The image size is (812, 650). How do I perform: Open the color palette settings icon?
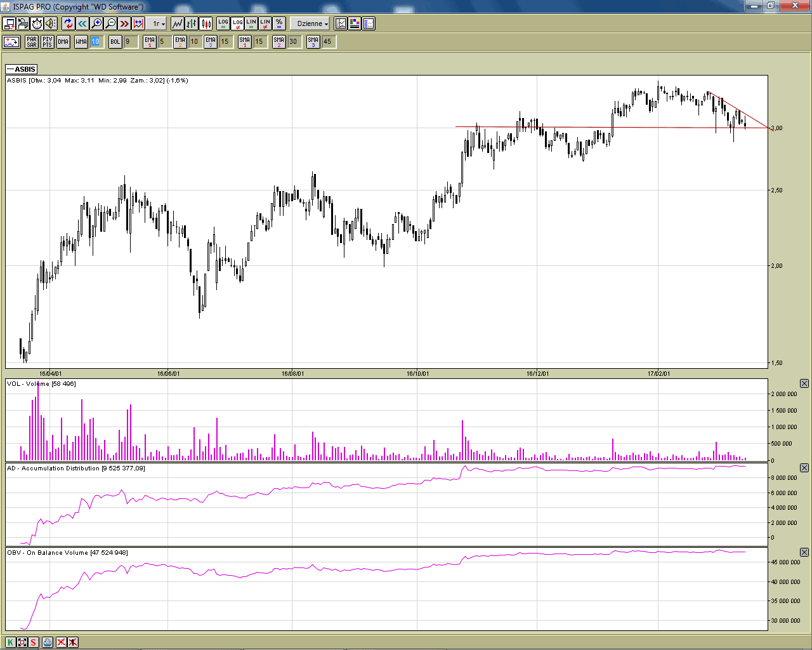point(355,23)
